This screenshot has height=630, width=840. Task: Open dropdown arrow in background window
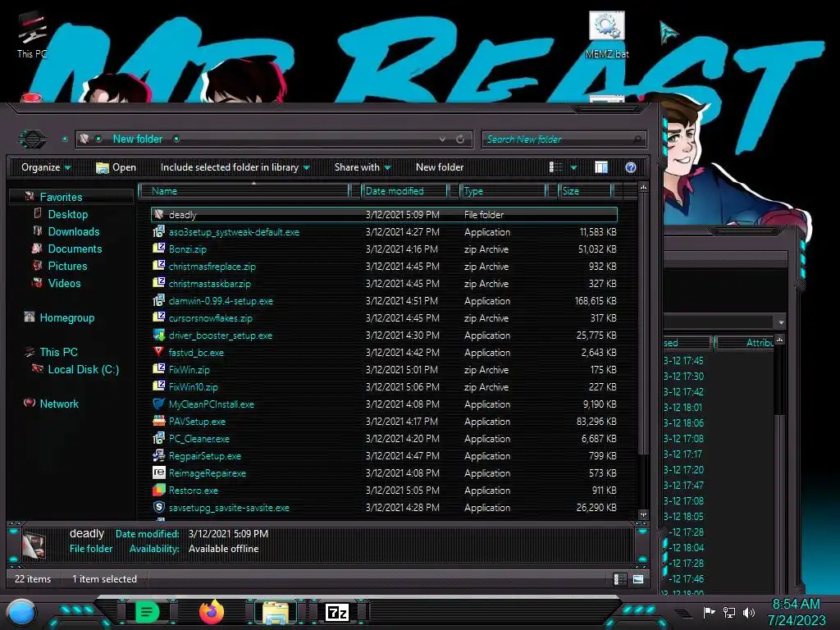pyautogui.click(x=781, y=322)
